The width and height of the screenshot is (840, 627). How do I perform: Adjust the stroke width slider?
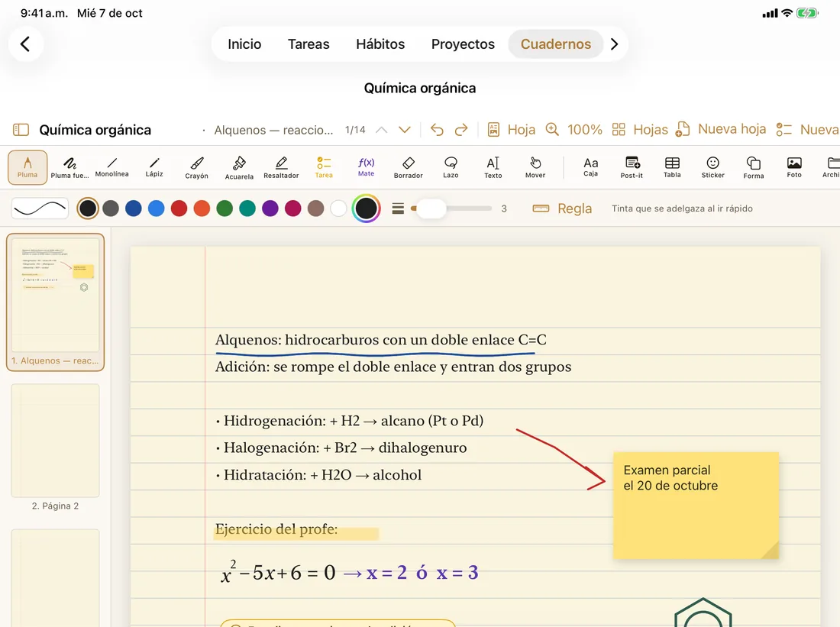(451, 208)
